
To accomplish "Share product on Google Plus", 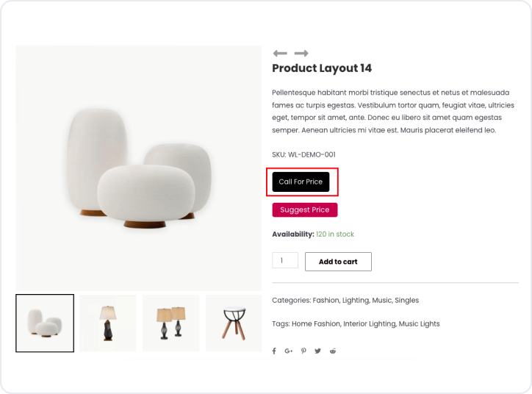I will pyautogui.click(x=288, y=351).
